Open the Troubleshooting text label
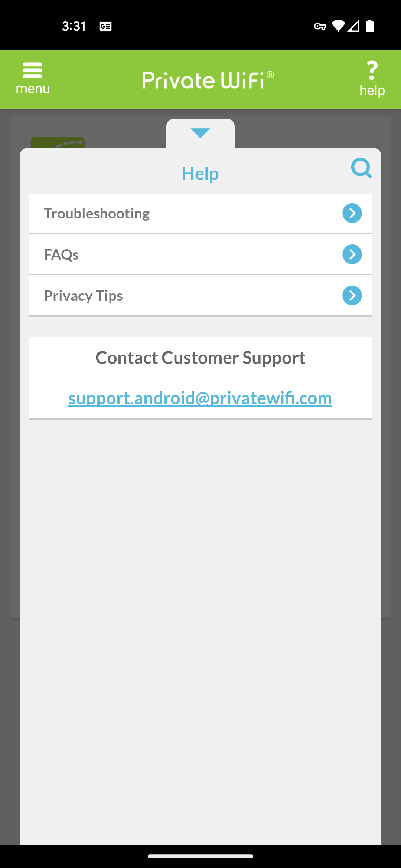 (97, 213)
